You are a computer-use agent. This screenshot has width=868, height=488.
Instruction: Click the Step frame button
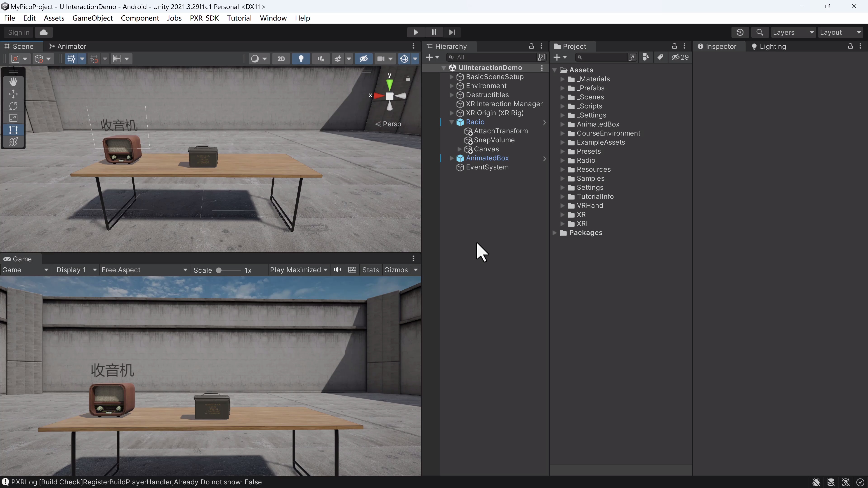(452, 32)
